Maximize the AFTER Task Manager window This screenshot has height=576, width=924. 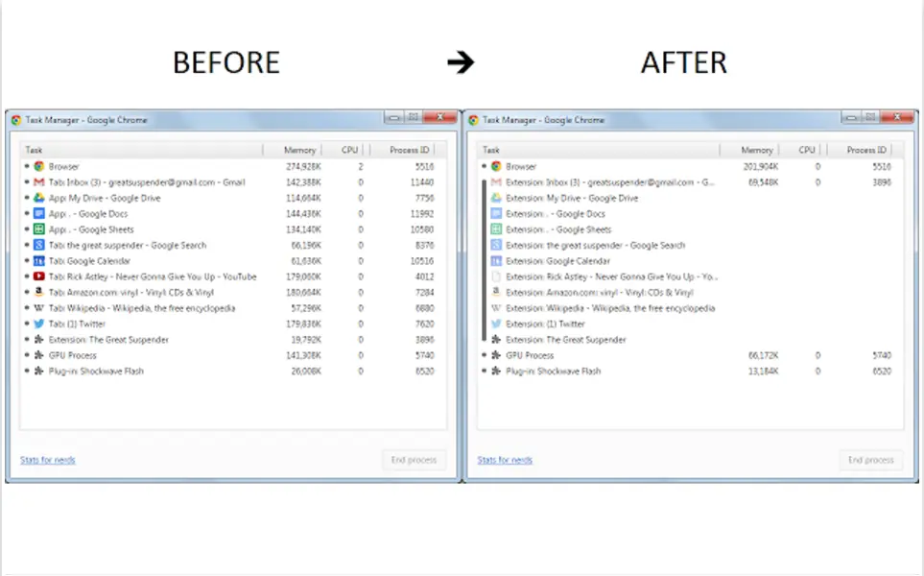(870, 117)
